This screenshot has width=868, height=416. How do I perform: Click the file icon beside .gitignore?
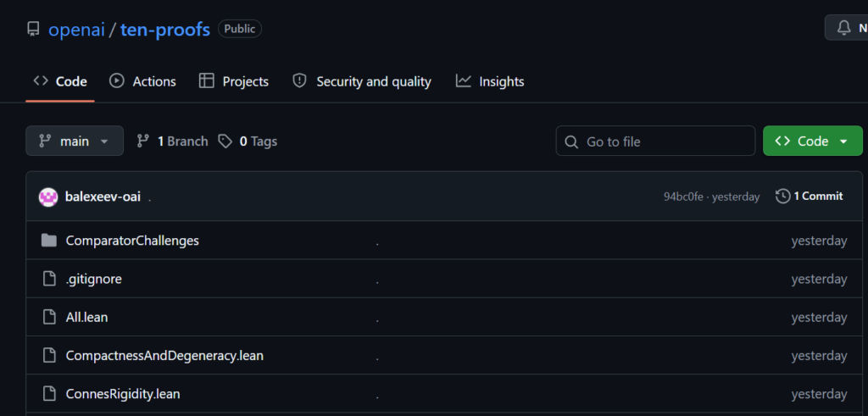click(49, 280)
